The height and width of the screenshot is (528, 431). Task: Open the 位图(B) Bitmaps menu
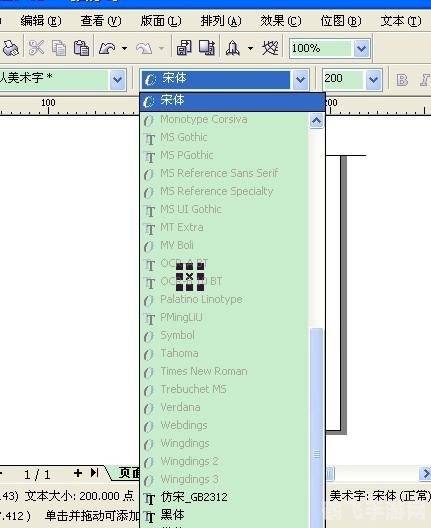click(341, 22)
